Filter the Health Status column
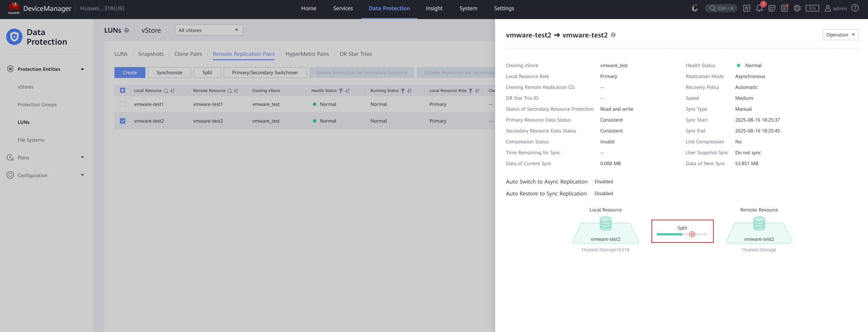The height and width of the screenshot is (332, 868). pos(341,91)
